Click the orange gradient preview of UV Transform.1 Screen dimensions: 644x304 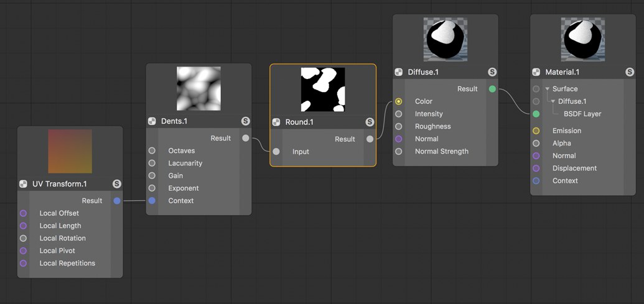coord(70,151)
